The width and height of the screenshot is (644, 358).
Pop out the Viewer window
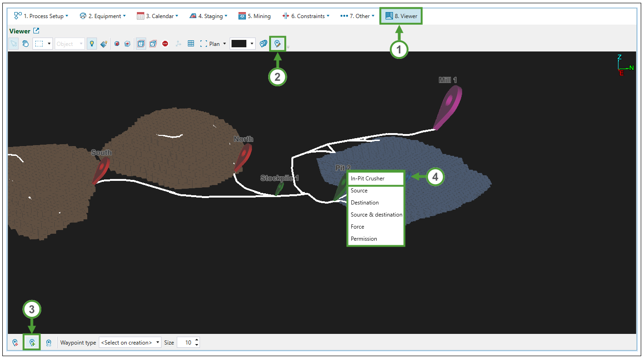click(36, 31)
